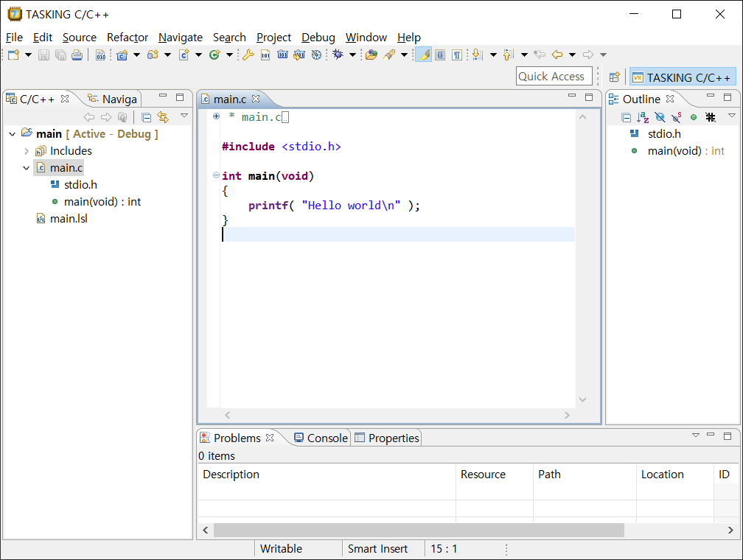743x560 pixels.
Task: Collapse the main project tree node
Action: coord(13,134)
